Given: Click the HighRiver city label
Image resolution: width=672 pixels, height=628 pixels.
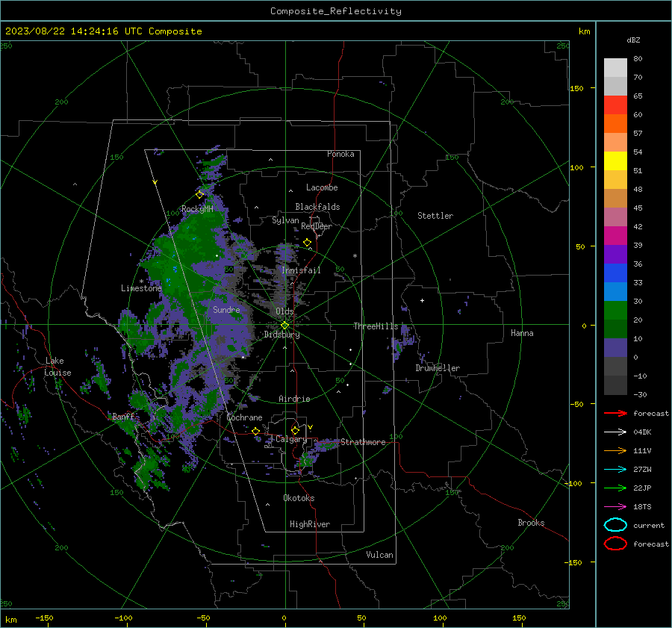Looking at the screenshot, I should pos(310,524).
